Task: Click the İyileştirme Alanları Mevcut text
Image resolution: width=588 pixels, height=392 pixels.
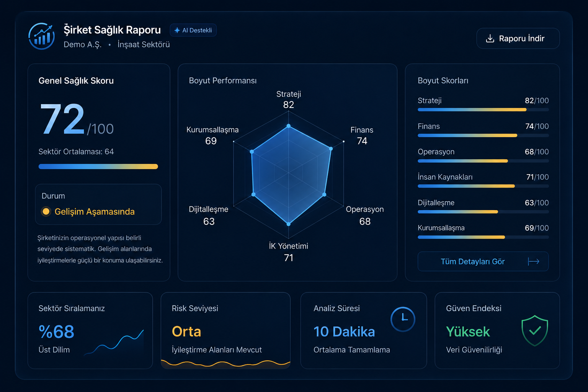Action: point(217,350)
